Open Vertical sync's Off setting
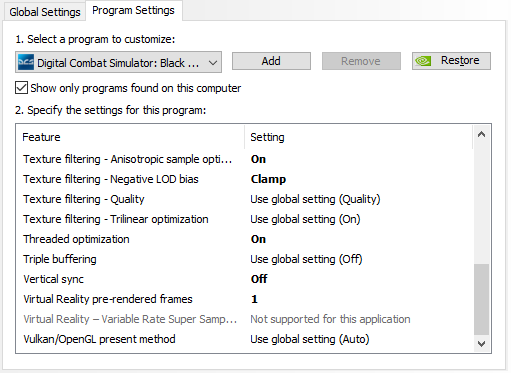 tap(259, 279)
